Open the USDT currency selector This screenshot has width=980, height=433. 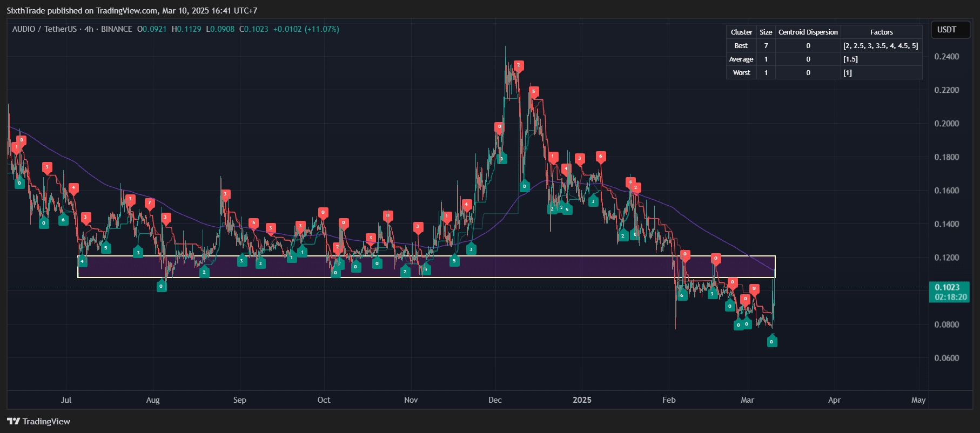947,30
